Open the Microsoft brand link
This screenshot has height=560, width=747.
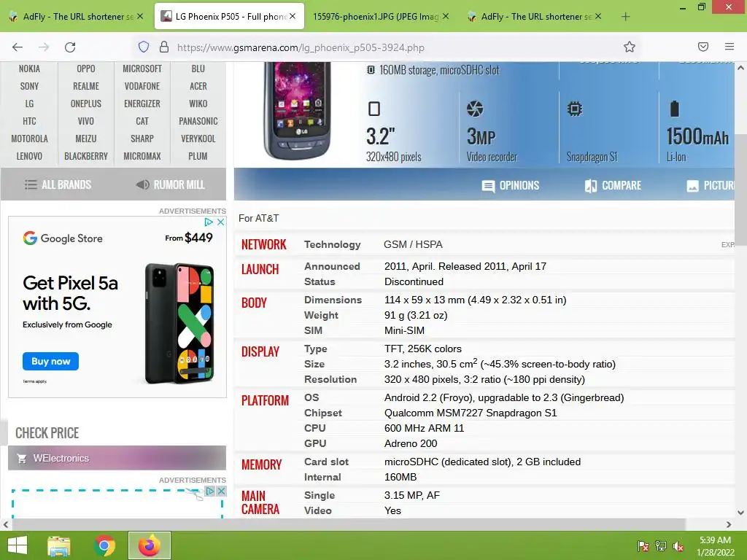click(x=142, y=69)
